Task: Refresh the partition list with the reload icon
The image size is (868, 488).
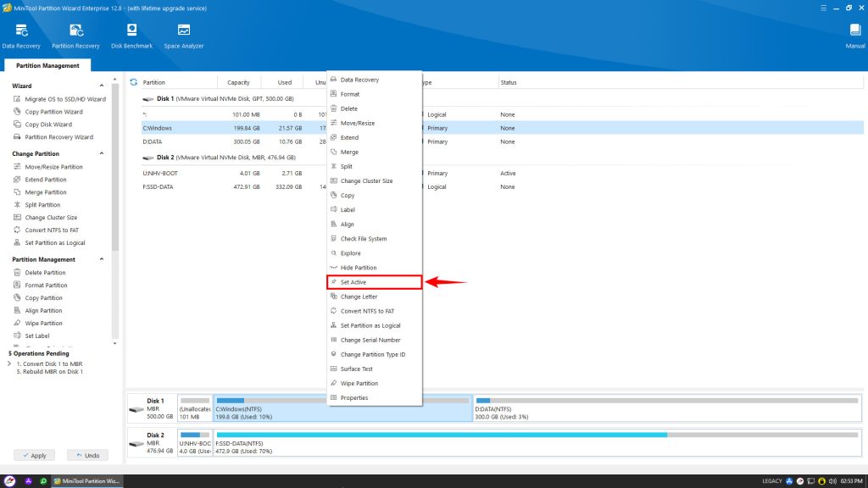Action: pyautogui.click(x=133, y=82)
